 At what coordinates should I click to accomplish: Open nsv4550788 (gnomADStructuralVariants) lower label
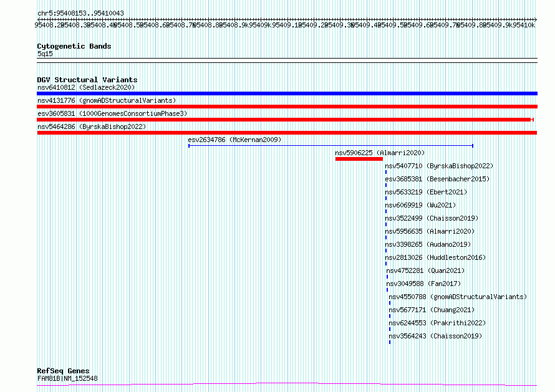(458, 297)
